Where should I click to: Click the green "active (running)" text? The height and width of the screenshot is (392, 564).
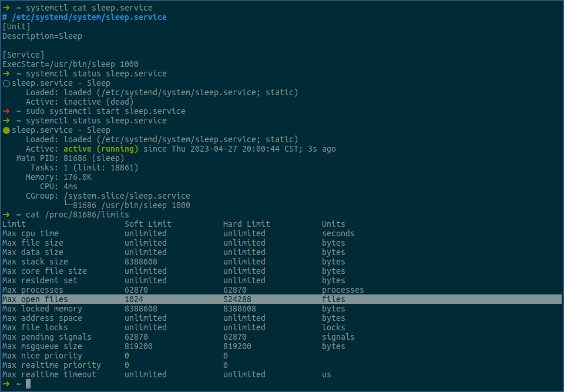(100, 149)
